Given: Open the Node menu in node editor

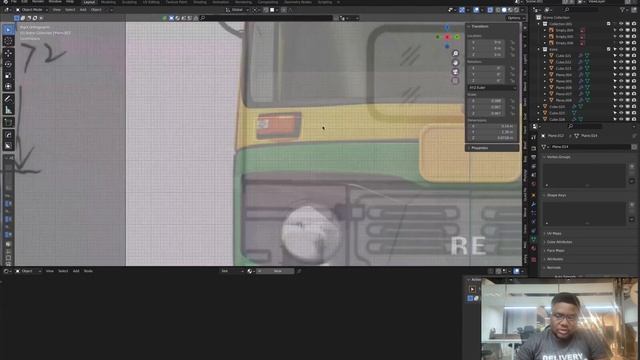Looking at the screenshot, I should (88, 271).
